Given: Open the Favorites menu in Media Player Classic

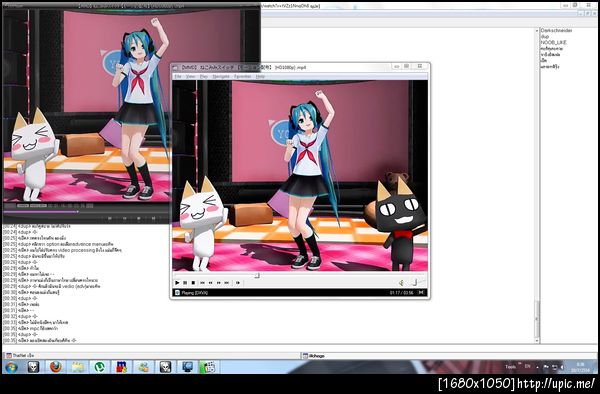Looking at the screenshot, I should (x=243, y=77).
